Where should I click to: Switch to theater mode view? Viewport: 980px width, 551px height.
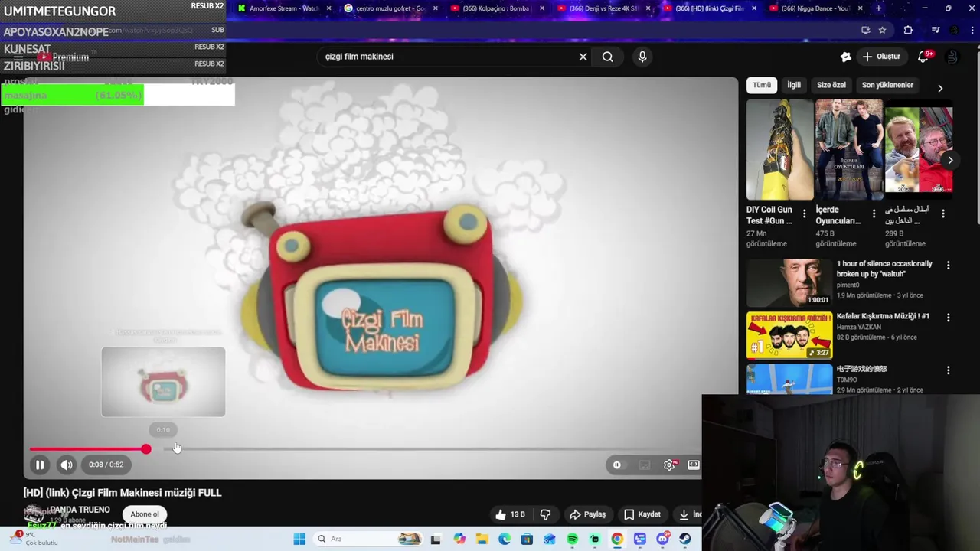click(x=694, y=465)
